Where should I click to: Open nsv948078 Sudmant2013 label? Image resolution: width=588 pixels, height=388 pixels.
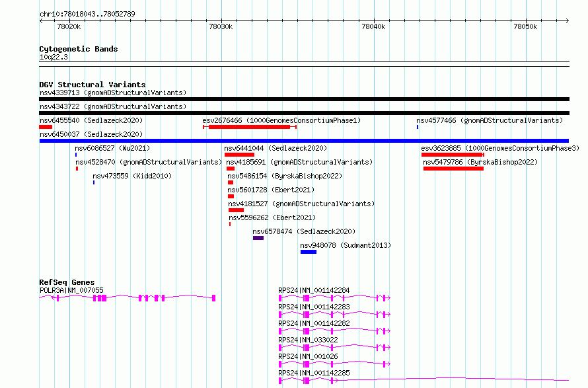point(346,245)
